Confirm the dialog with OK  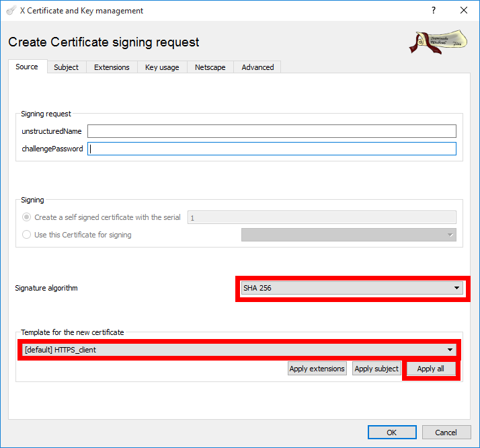(391, 433)
